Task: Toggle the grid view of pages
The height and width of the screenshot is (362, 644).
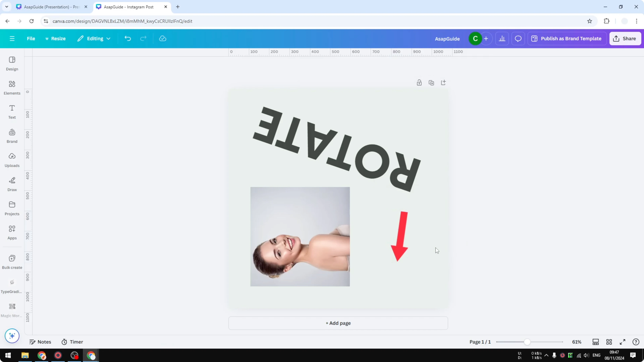Action: [609, 342]
